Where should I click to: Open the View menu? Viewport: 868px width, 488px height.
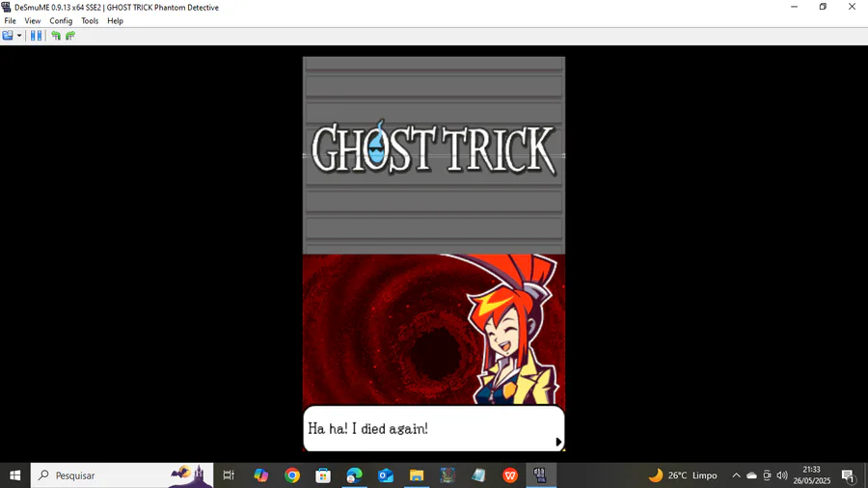(33, 20)
